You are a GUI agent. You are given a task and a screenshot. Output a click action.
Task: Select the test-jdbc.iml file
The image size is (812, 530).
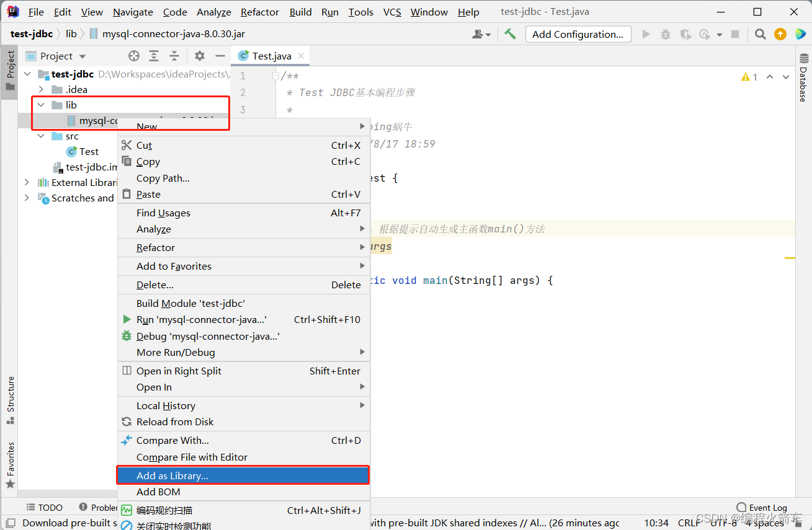(86, 167)
